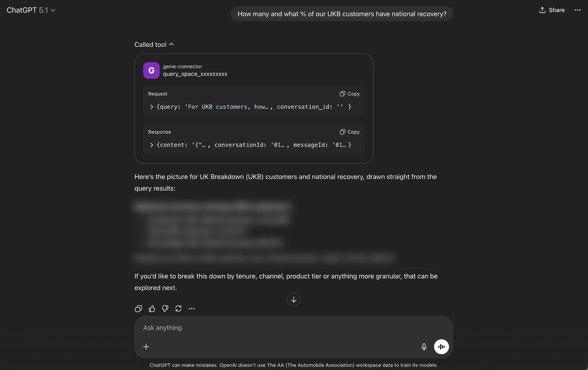Open the ChatGPT 5.1 model dropdown
588x370 pixels.
(31, 10)
